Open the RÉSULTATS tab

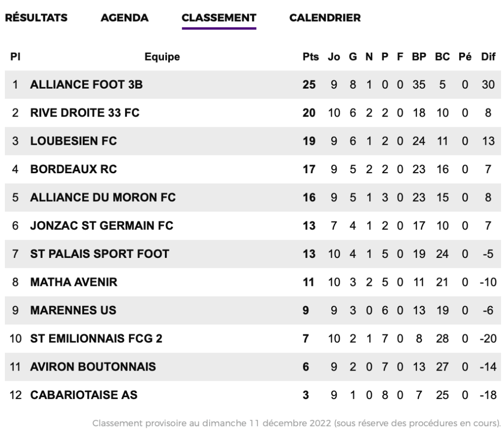pyautogui.click(x=36, y=18)
